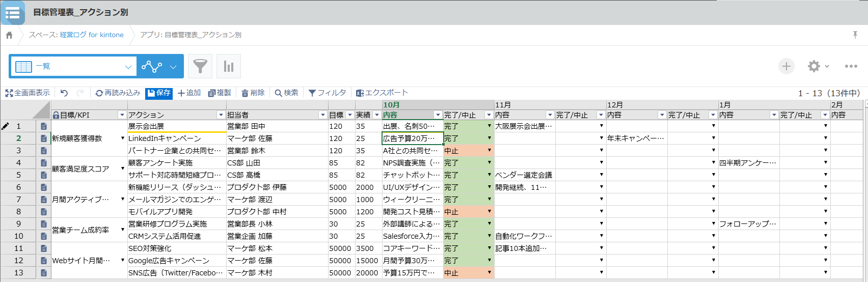This screenshot has width=868, height=282.
Task: Select the cell LinkedInキャンペーン
Action: point(177,138)
